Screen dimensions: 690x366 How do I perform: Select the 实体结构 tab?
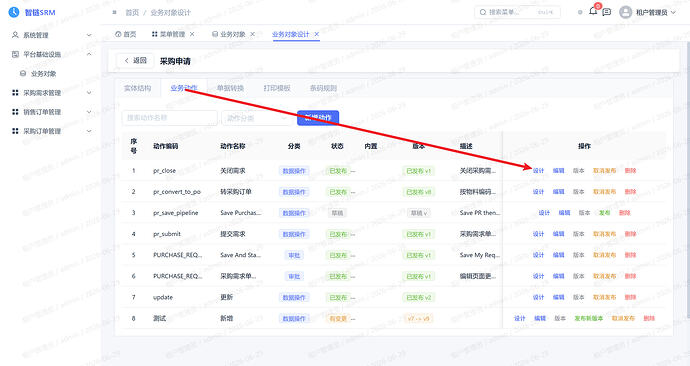(137, 88)
